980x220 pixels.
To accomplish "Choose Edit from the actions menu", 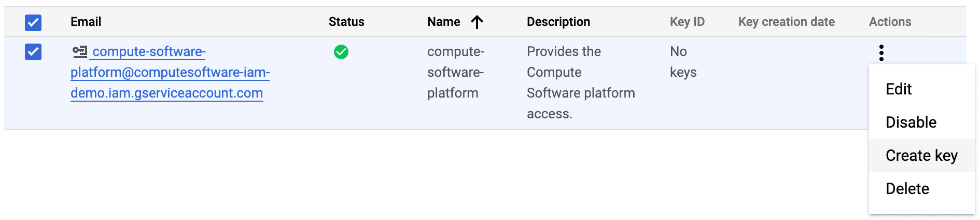I will click(x=899, y=89).
